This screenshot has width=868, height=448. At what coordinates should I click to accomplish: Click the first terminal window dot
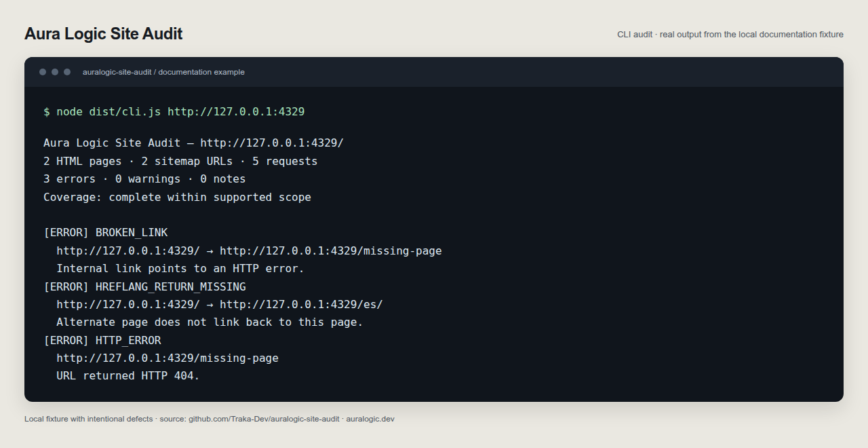(43, 72)
